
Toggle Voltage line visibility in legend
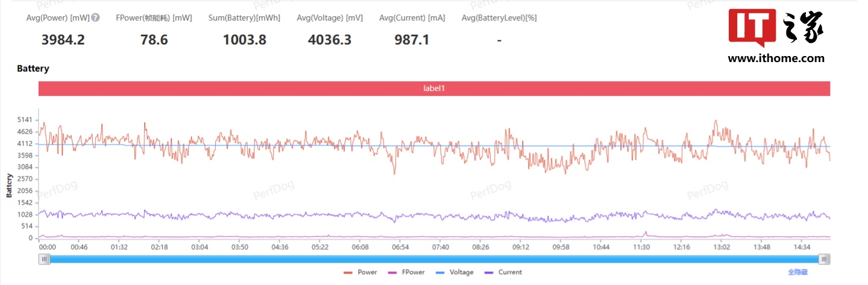click(456, 272)
